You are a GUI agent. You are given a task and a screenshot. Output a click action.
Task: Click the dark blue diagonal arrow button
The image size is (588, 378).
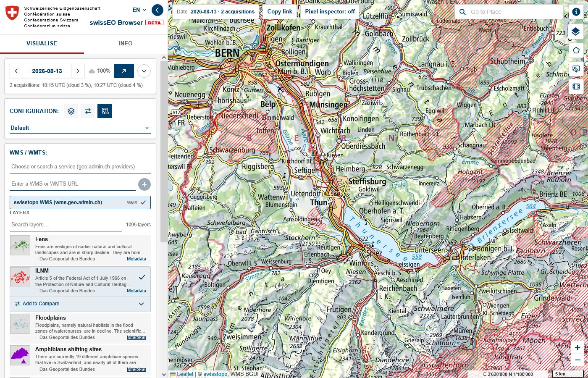(x=124, y=71)
